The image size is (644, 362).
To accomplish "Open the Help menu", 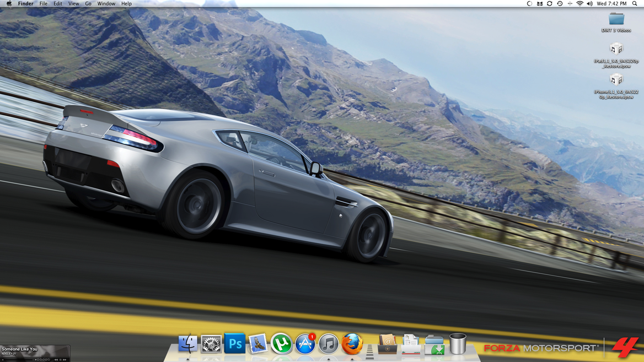I will [x=126, y=4].
